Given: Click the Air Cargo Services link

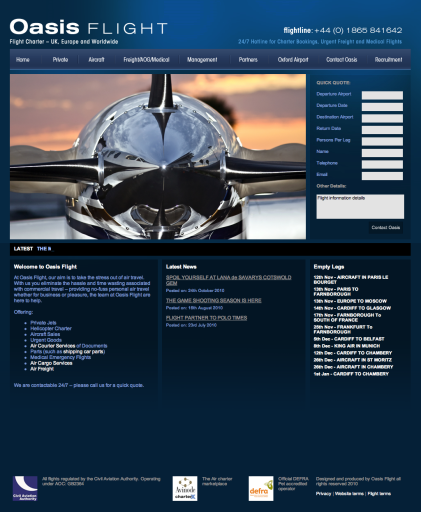Looking at the screenshot, I should (51, 363).
